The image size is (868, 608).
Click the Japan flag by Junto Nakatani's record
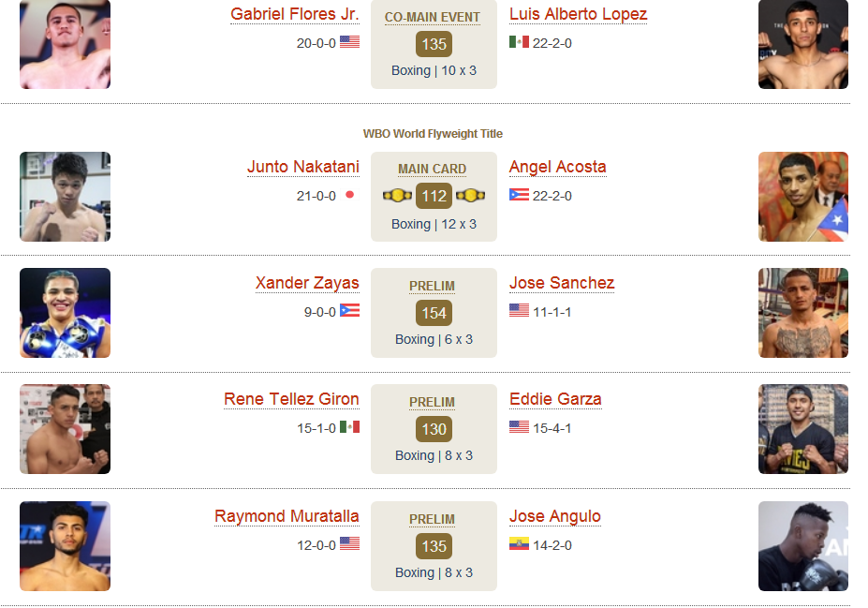click(350, 195)
